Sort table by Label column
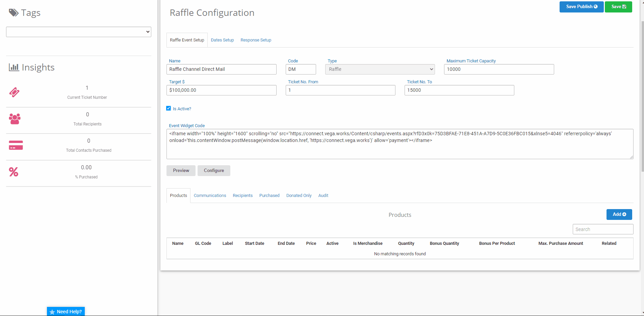Screen dimensions: 644x316 [x=228, y=243]
